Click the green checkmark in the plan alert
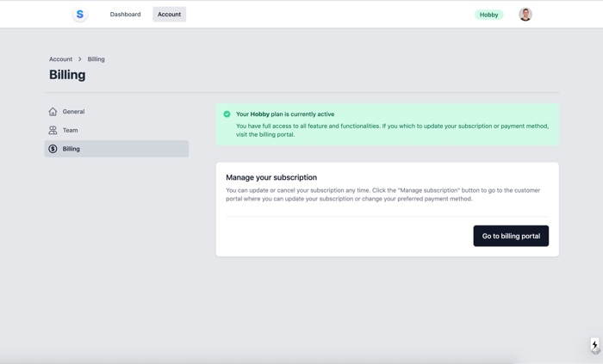 (x=227, y=114)
